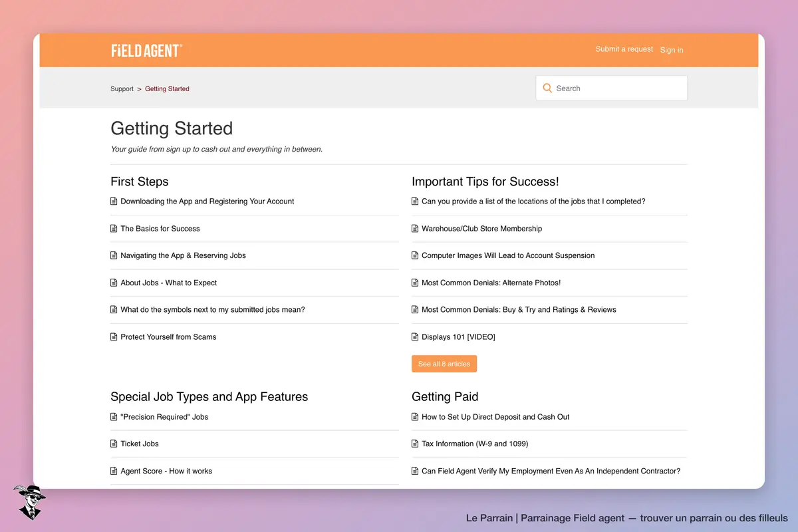Click document icon beside Tax Information article
The height and width of the screenshot is (532, 798).
415,444
